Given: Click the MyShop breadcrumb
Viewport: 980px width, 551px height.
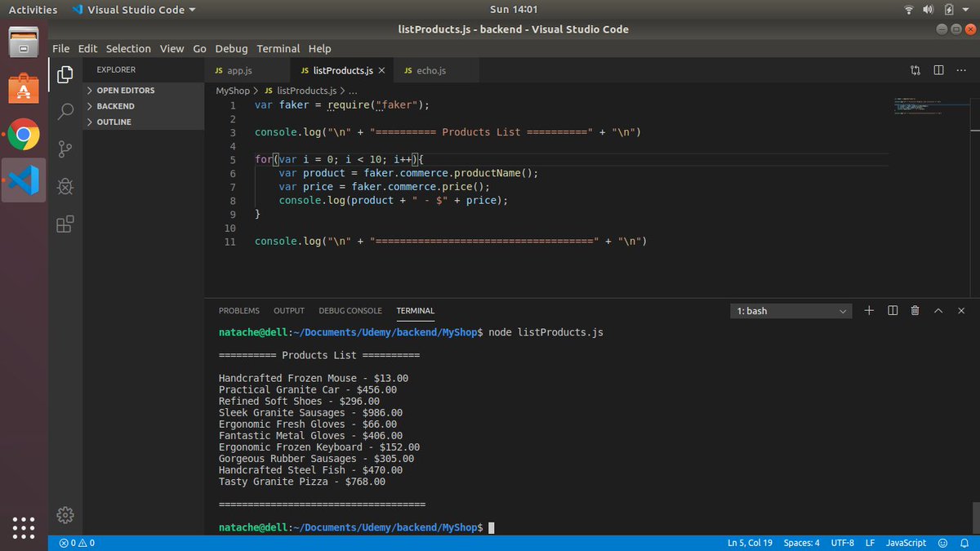Looking at the screenshot, I should [x=232, y=91].
